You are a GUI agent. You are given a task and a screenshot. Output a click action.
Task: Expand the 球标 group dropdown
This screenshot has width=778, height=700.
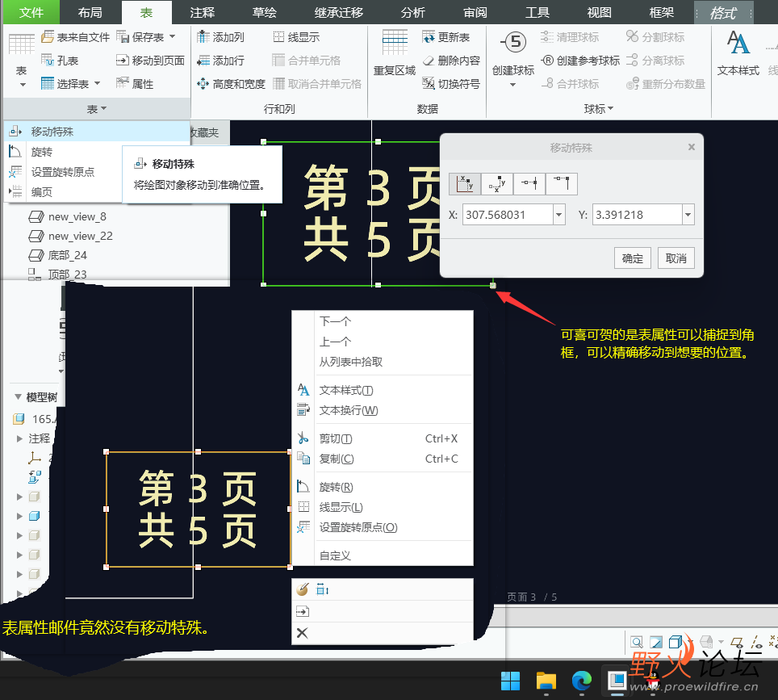599,109
